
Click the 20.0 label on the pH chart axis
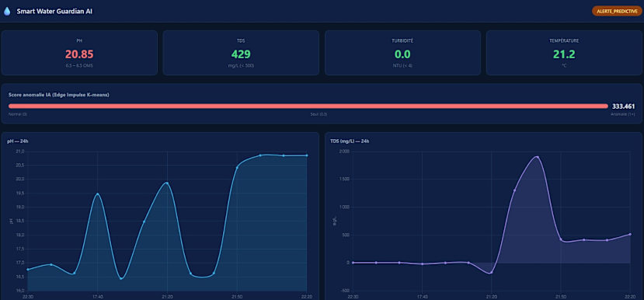pyautogui.click(x=20, y=180)
